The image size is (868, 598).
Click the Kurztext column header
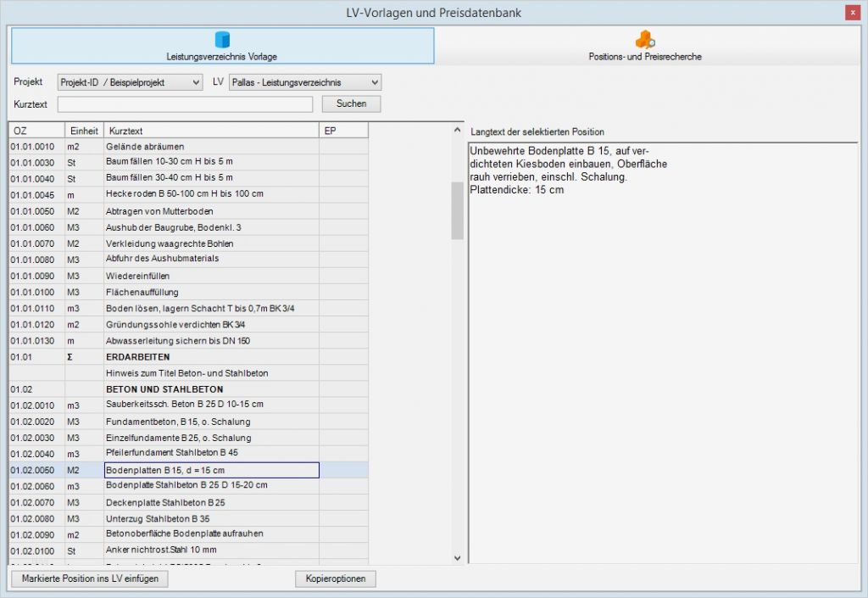(x=211, y=131)
